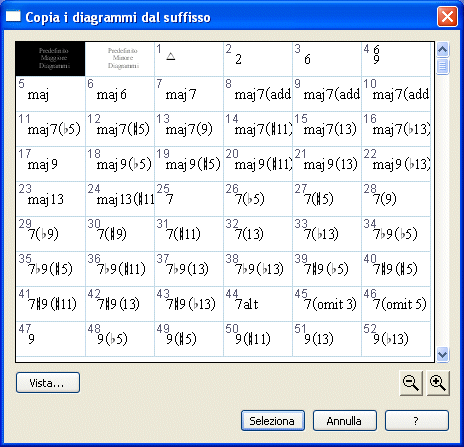
Task: Click the Annulla button
Action: click(345, 421)
